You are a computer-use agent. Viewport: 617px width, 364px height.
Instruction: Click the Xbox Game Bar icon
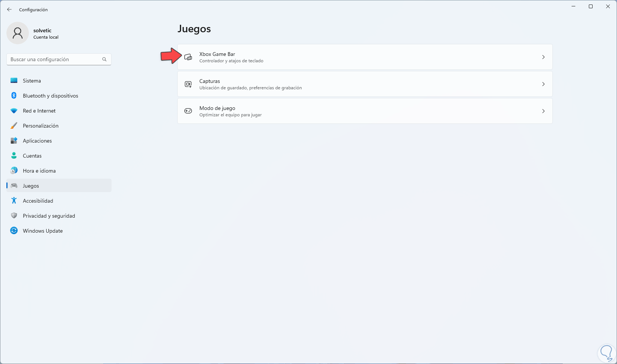click(188, 57)
